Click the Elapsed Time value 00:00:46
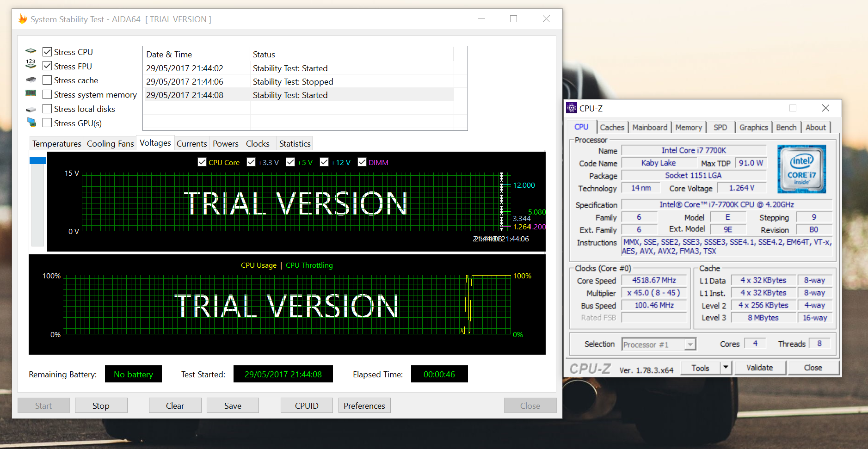This screenshot has width=868, height=449. [x=439, y=374]
